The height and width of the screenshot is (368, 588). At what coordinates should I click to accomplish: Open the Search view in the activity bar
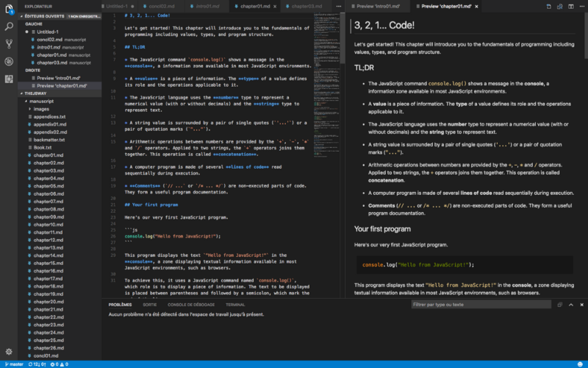9,26
